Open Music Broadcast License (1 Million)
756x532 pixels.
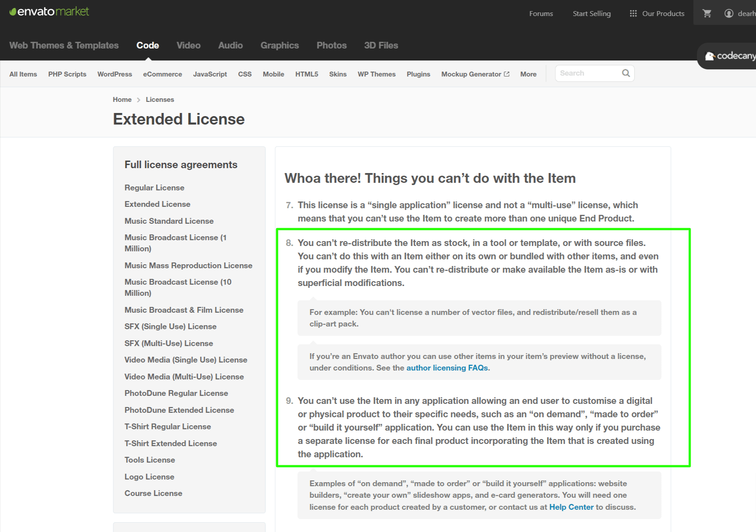point(175,243)
